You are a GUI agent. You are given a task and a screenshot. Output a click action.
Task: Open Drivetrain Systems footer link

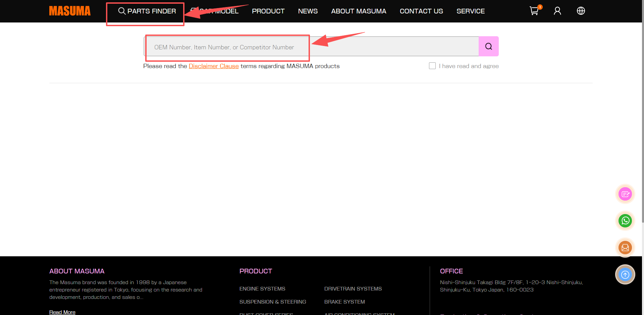pyautogui.click(x=353, y=288)
